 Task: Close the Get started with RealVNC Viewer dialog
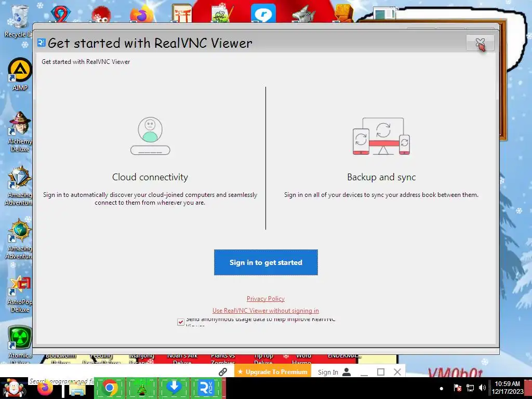coord(480,43)
